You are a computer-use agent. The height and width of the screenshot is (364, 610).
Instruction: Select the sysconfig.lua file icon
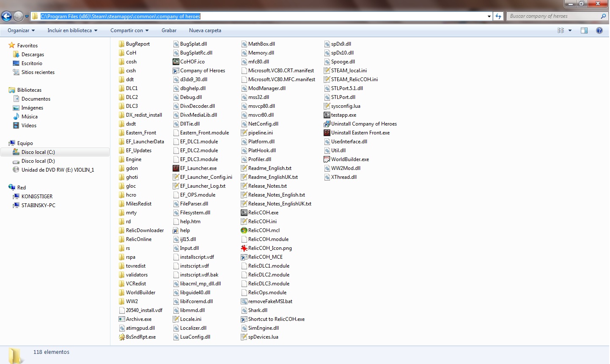(x=327, y=106)
